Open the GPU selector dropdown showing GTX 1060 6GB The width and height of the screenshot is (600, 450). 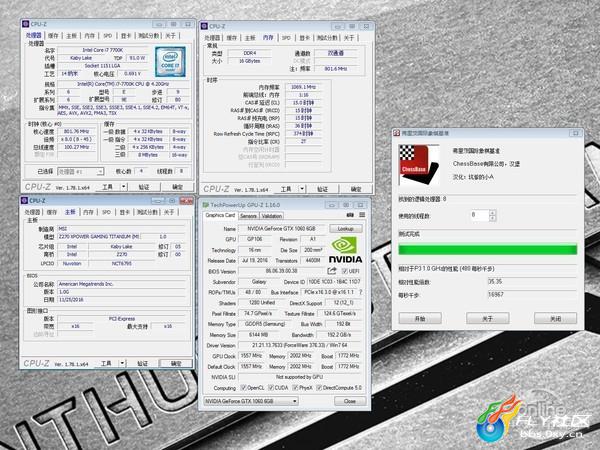251,401
